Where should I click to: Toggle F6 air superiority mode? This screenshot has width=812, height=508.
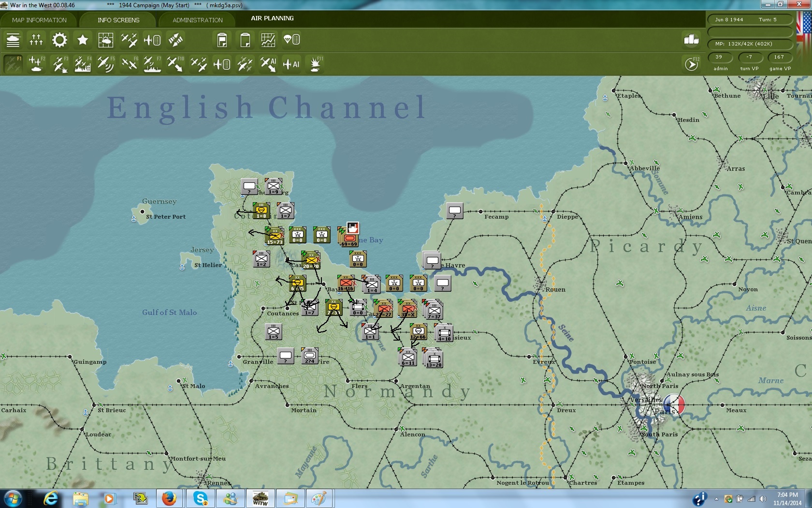coord(129,64)
